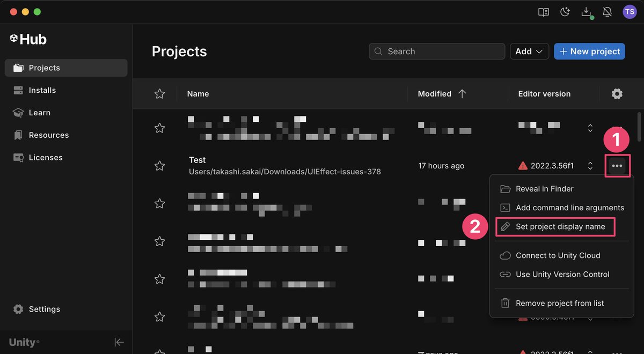
Task: Select Use Unity Version Control
Action: (x=561, y=274)
